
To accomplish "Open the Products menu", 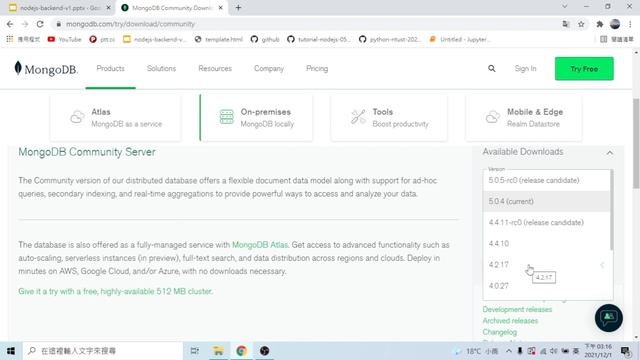I will [x=110, y=69].
